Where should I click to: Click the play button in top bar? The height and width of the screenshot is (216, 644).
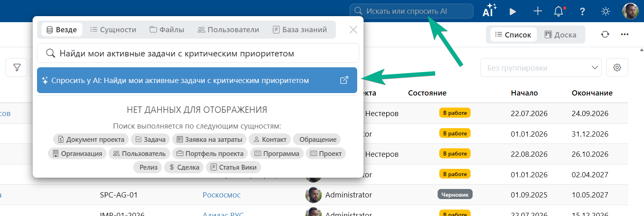[513, 11]
